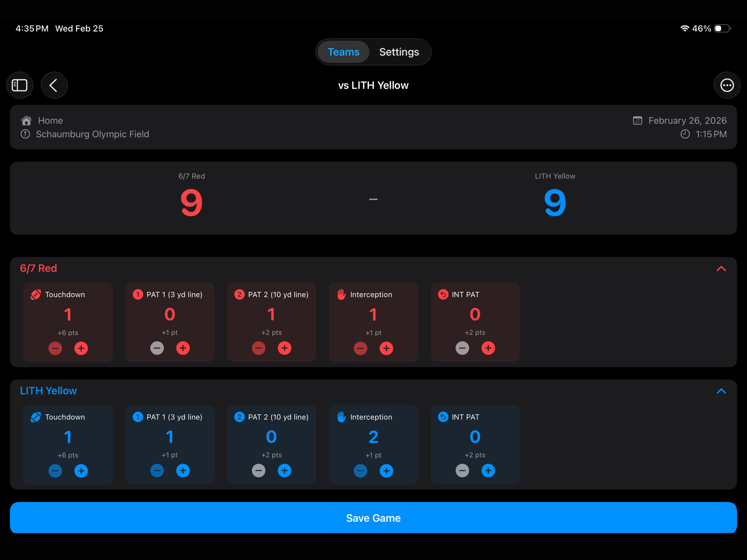747x560 pixels.
Task: Click the red PAT 2 number badge
Action: [239, 294]
